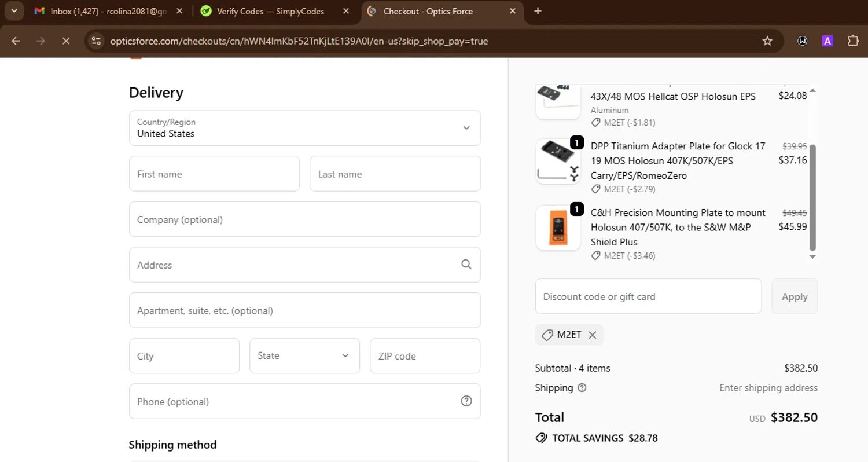Click the DPP Titanium Adapter Plate title

point(678,160)
